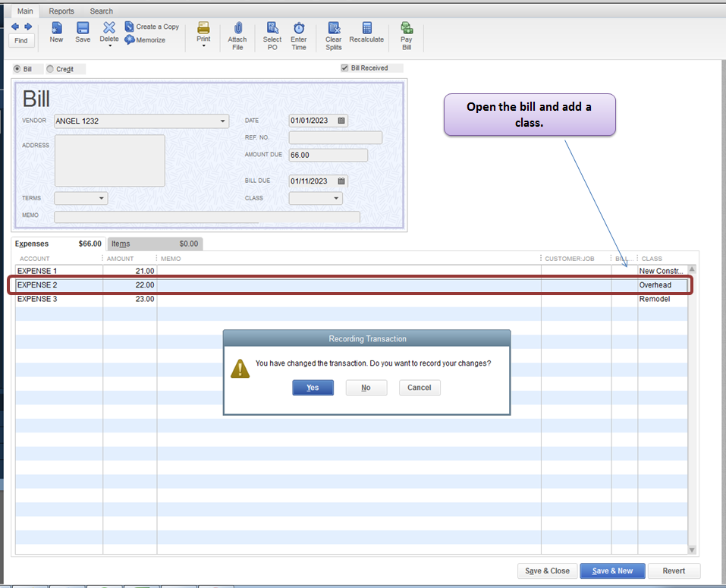Screen dimensions: 726x588
Task: Open the Terms dropdown
Action: [102, 198]
